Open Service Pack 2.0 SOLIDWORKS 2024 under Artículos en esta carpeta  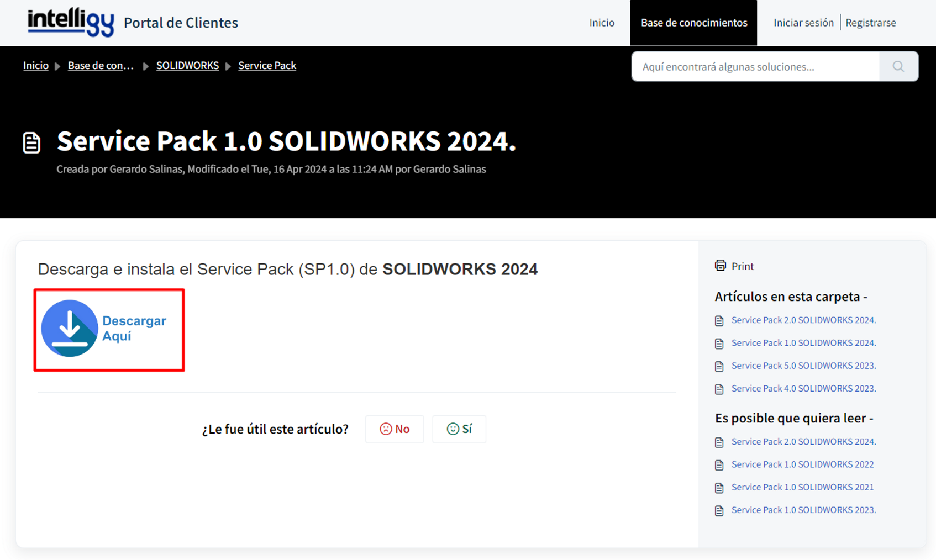(803, 320)
